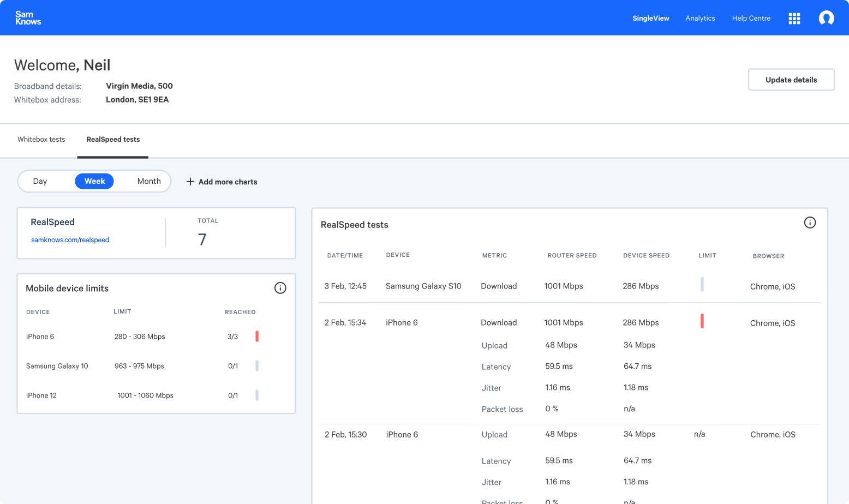Open Analytics in top navigation
Image resolution: width=849 pixels, height=504 pixels.
(700, 19)
